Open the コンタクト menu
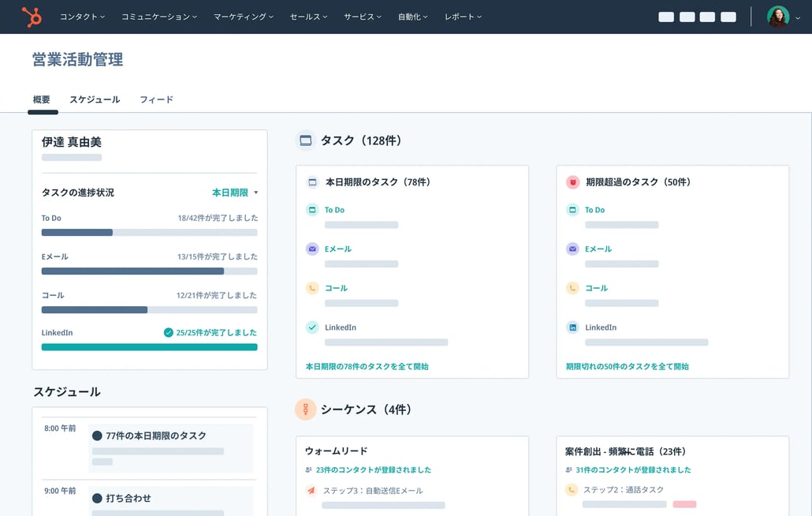 (x=82, y=17)
